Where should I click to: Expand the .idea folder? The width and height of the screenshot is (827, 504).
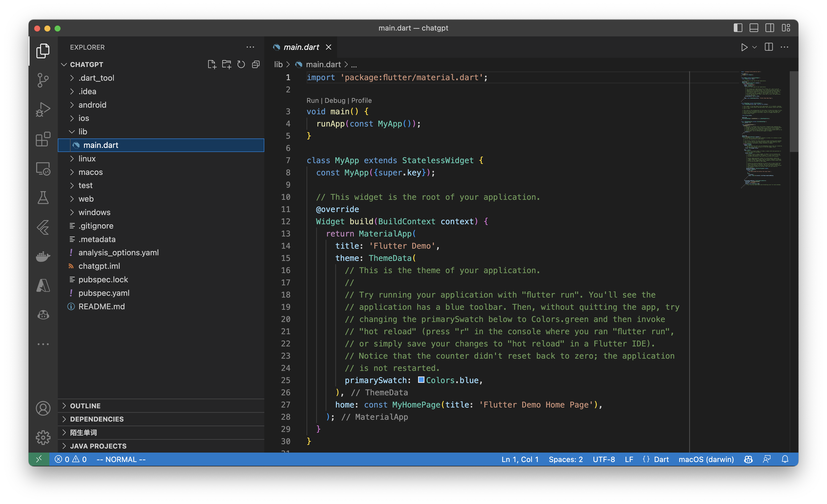[161, 91]
